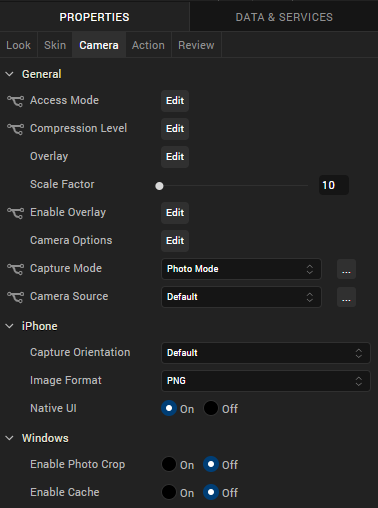The image size is (378, 508).
Task: Click the fork icon beside Camera Source
Action: pos(15,297)
